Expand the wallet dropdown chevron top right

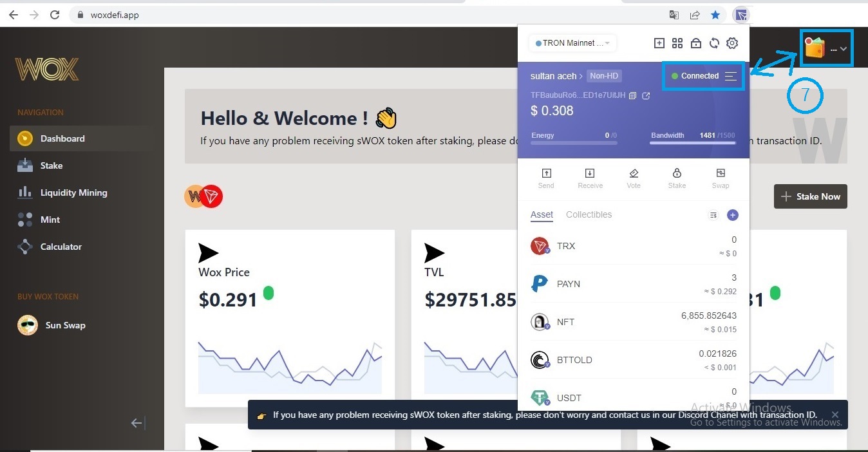click(x=844, y=49)
